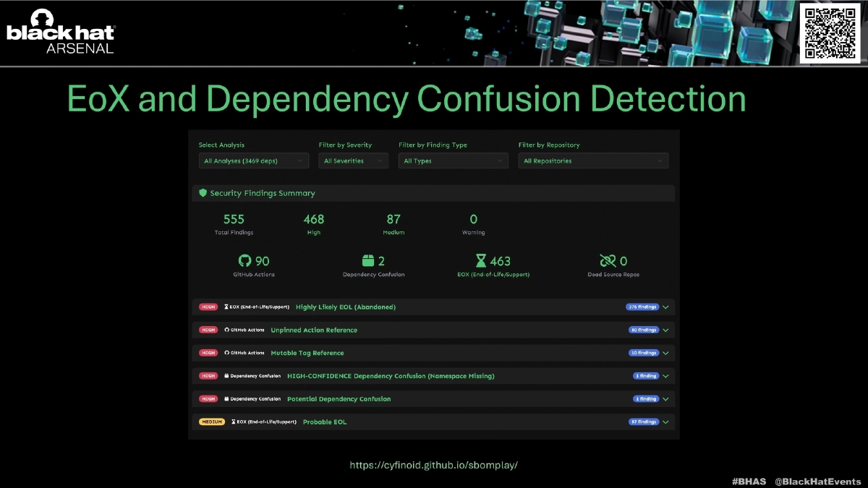Expand the Mutable Tag Reference row chevron
868x488 pixels.
pos(665,354)
